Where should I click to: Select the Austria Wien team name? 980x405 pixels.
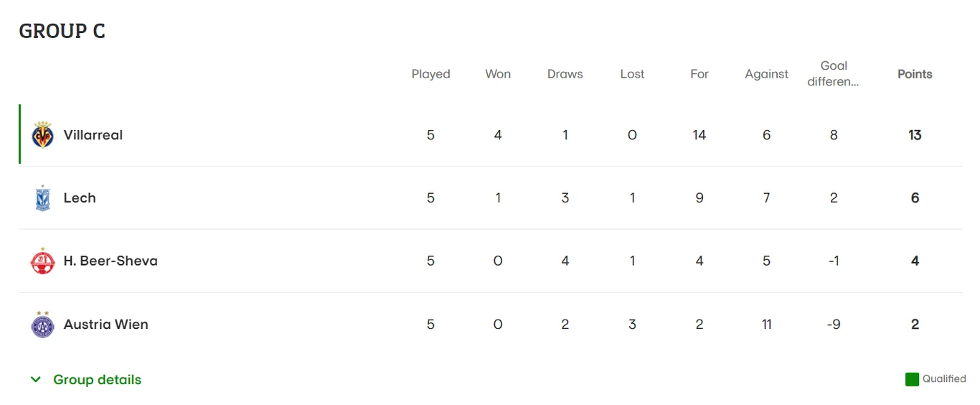click(x=105, y=325)
